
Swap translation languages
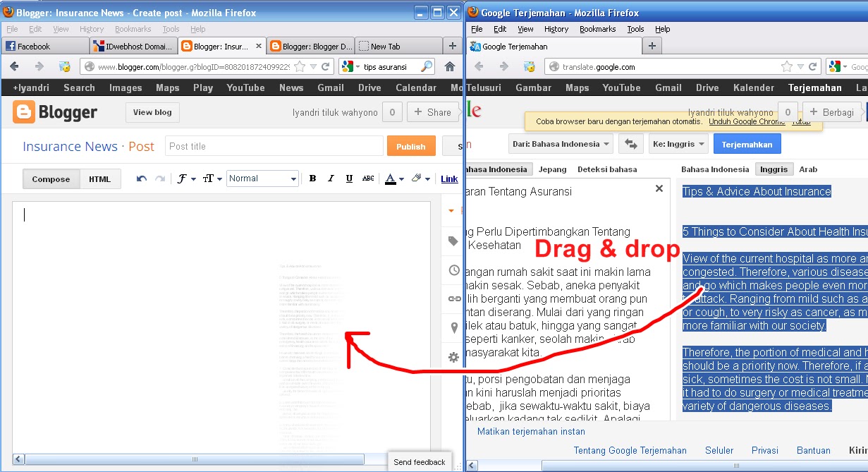(x=630, y=144)
